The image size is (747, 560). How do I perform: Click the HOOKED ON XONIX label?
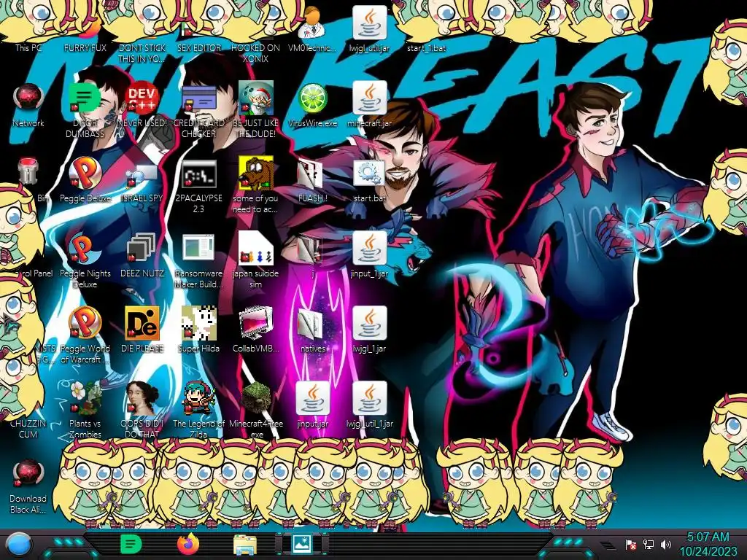click(256, 52)
